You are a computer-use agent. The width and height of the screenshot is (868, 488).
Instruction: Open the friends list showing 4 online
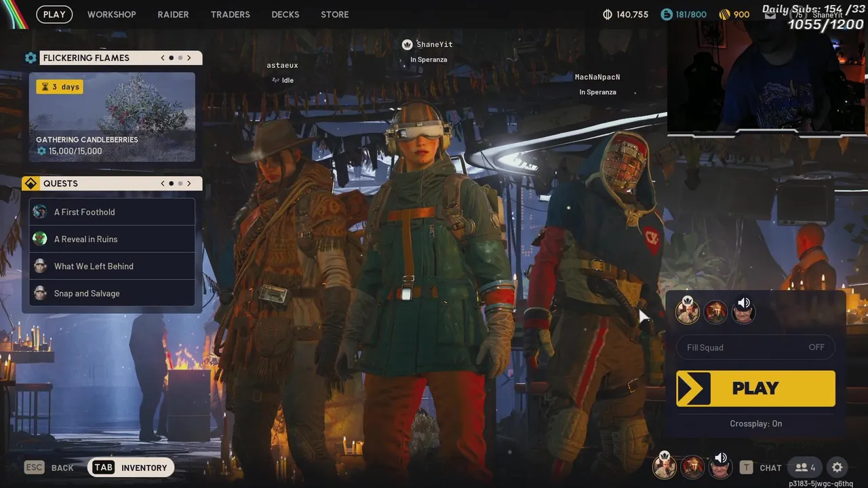pos(806,468)
